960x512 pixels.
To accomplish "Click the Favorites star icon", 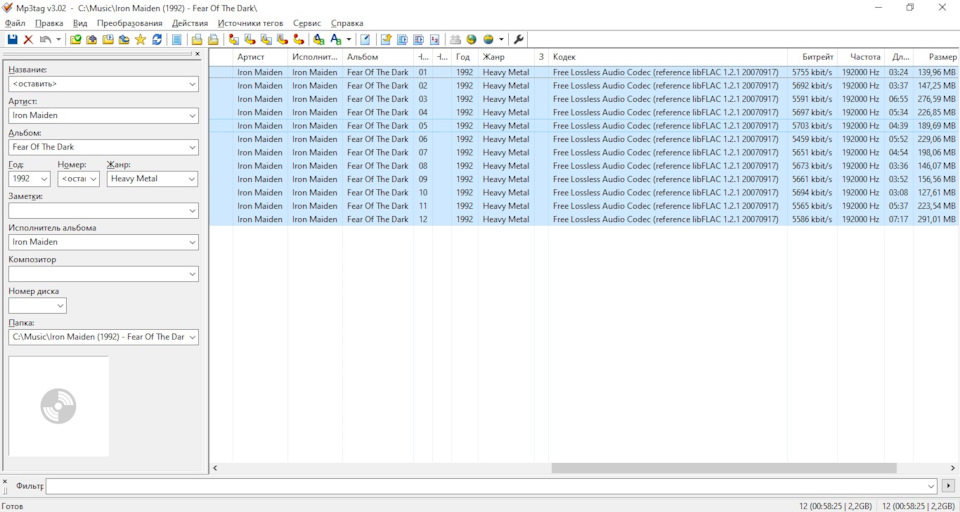I will pos(140,39).
